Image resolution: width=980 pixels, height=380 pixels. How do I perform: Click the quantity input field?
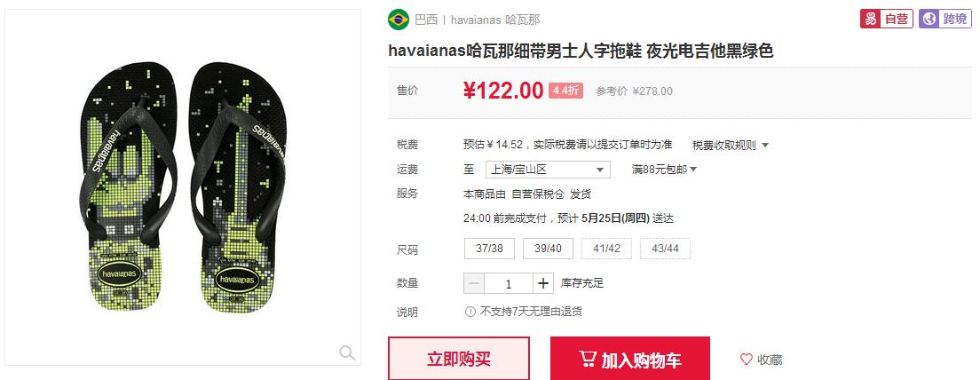[x=509, y=283]
